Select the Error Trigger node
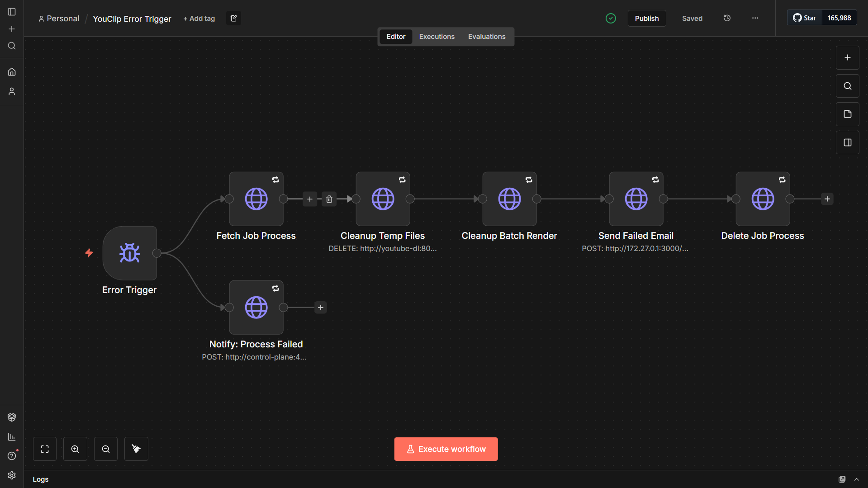Viewport: 868px width, 488px height. tap(129, 253)
